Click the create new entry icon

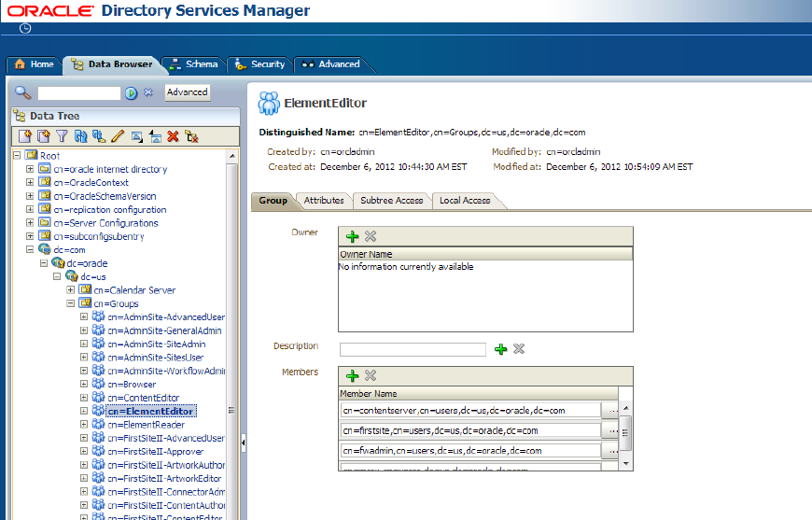click(24, 136)
